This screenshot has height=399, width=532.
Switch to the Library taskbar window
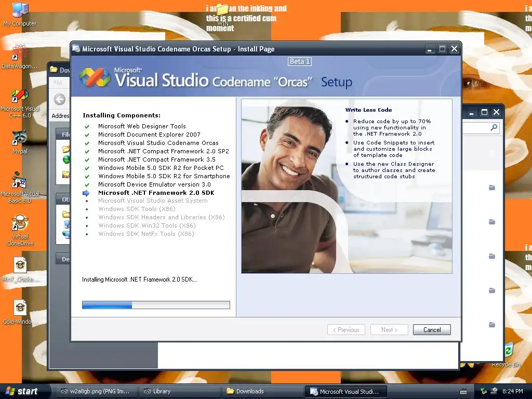point(180,391)
